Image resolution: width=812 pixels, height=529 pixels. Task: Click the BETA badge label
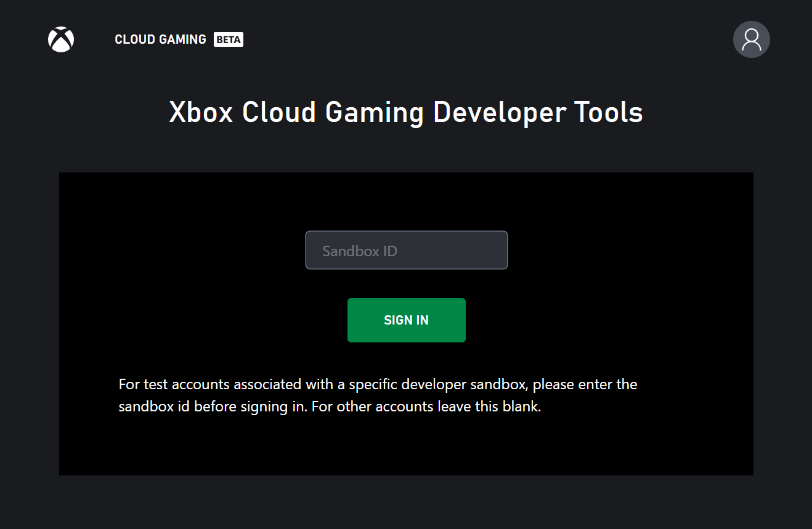[x=228, y=39]
